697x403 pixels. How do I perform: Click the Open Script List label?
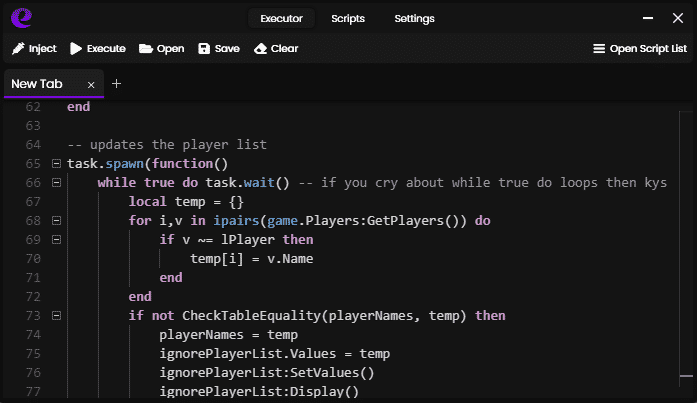648,48
